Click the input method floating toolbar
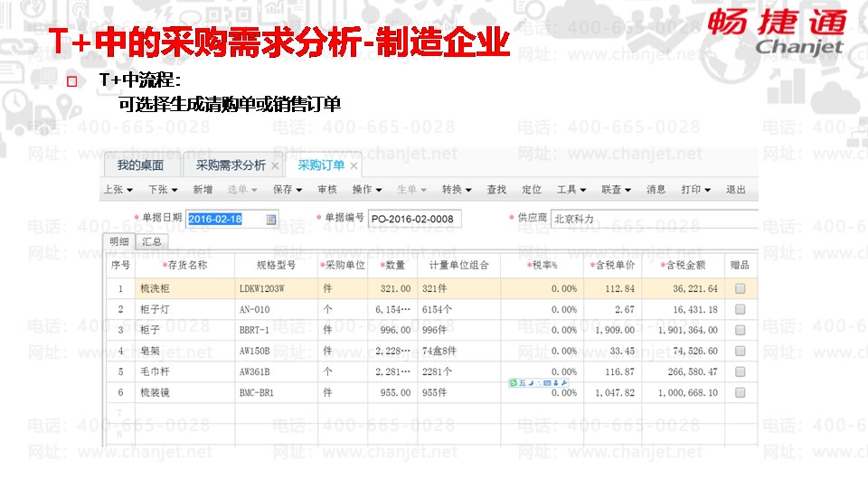 coord(539,383)
